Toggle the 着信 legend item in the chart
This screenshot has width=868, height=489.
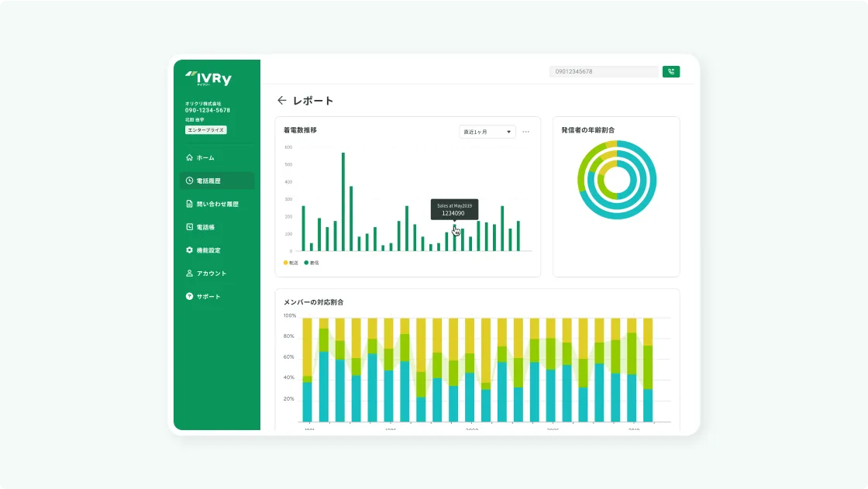pos(312,263)
